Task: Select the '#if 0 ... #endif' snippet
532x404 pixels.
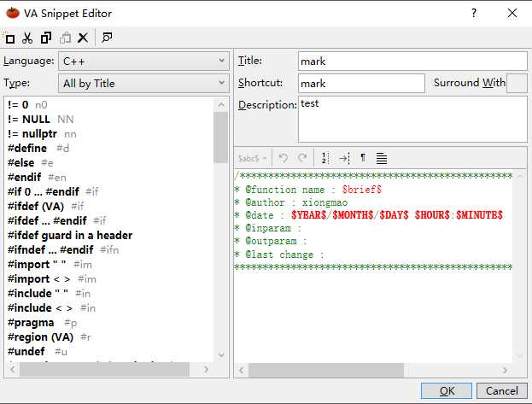Action: [x=53, y=192]
